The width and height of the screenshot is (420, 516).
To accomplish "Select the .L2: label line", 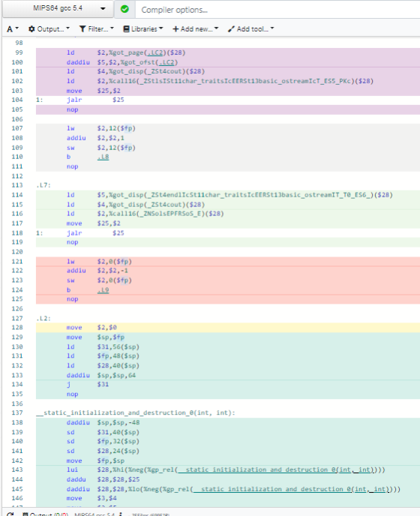I will pyautogui.click(x=43, y=318).
